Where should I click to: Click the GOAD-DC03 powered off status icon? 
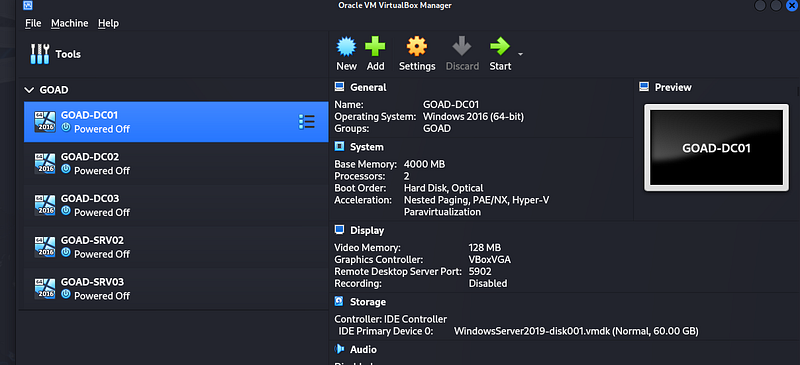[66, 211]
